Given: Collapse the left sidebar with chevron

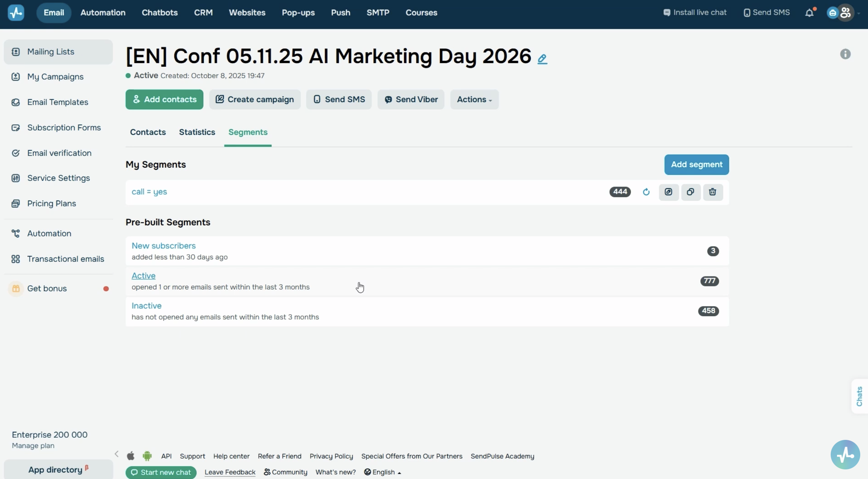Looking at the screenshot, I should pos(117,454).
